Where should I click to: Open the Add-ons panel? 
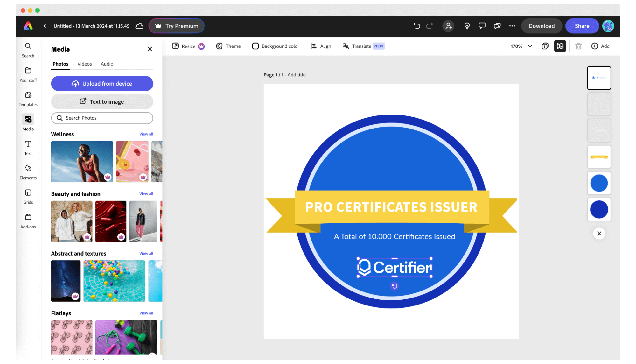pos(28,221)
